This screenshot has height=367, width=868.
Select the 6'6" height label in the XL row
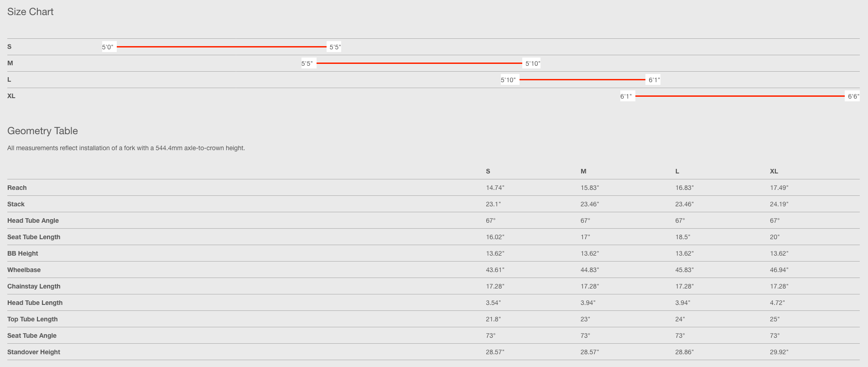pos(853,96)
